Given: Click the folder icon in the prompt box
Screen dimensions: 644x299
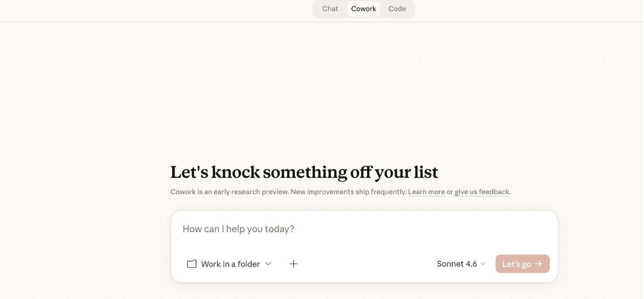Looking at the screenshot, I should (x=192, y=264).
